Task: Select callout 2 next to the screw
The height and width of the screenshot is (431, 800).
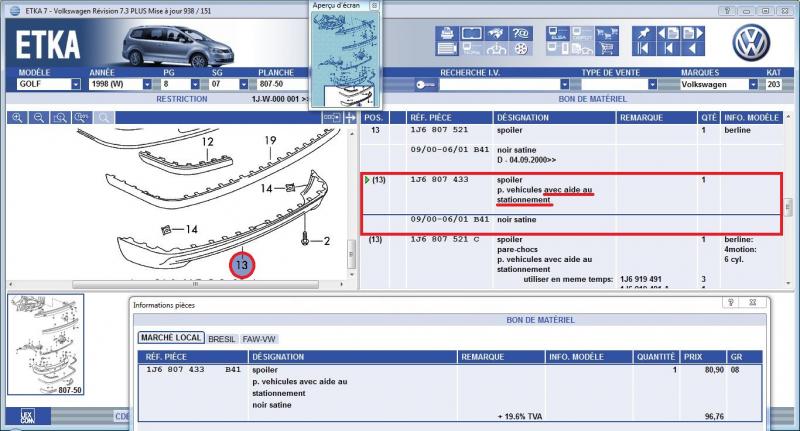Action: click(x=327, y=241)
